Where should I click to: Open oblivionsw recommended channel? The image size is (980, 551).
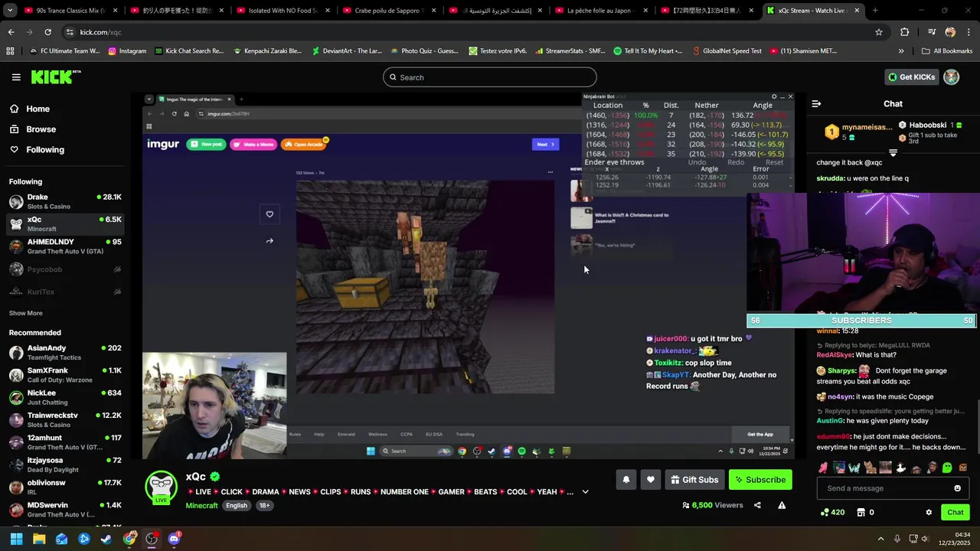point(65,487)
